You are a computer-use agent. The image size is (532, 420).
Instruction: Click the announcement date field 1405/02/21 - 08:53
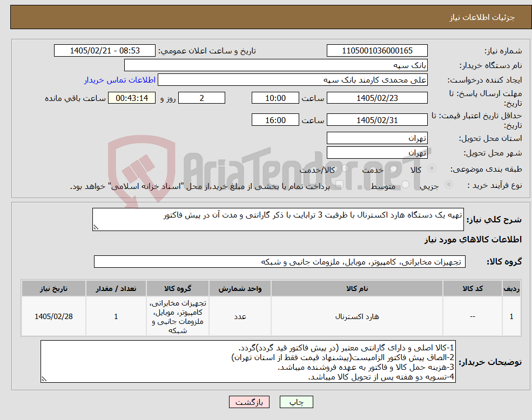point(104,51)
